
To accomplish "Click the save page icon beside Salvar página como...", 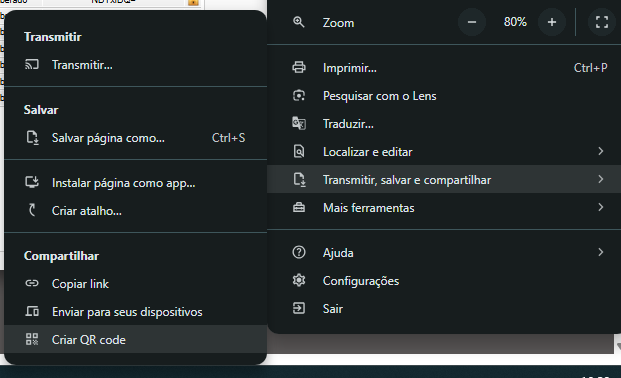I will point(32,138).
